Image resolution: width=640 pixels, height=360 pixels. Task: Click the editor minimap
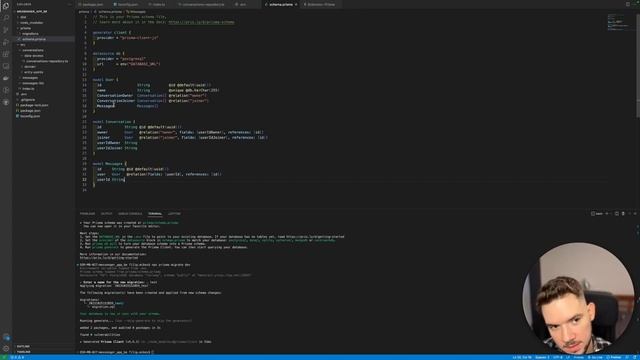(619, 22)
